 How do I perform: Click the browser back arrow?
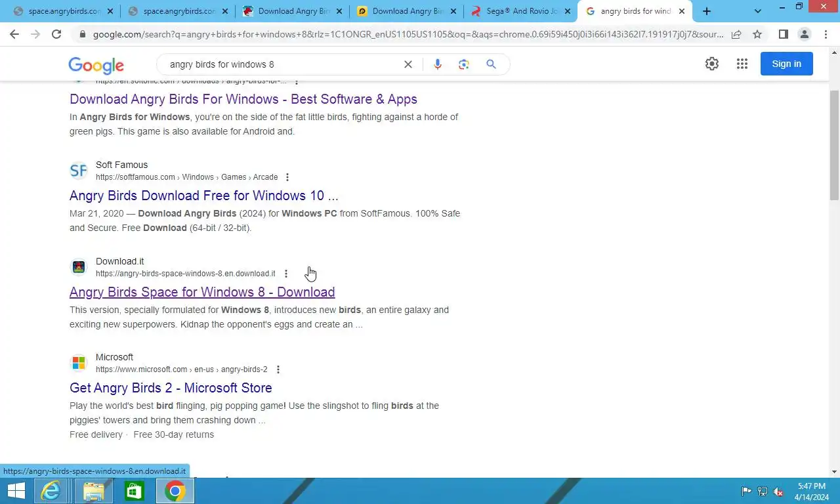coord(14,34)
